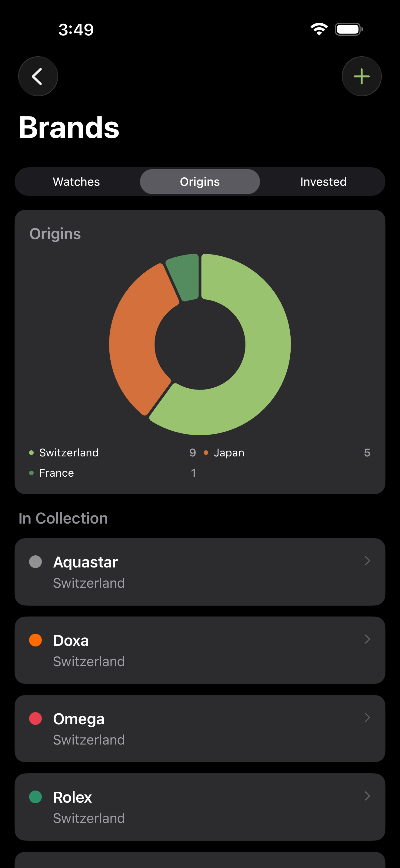Switch to the Watches segment
Image resolution: width=400 pixels, height=868 pixels.
[77, 182]
